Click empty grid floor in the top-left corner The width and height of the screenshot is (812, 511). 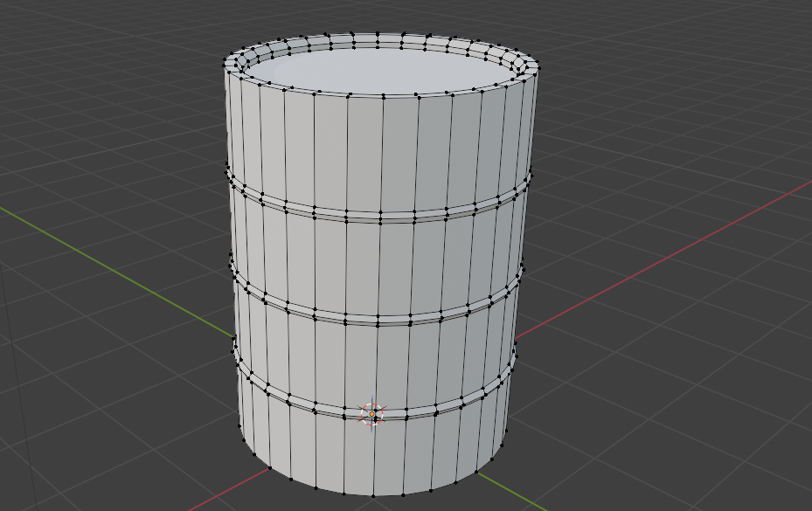(x=52, y=35)
